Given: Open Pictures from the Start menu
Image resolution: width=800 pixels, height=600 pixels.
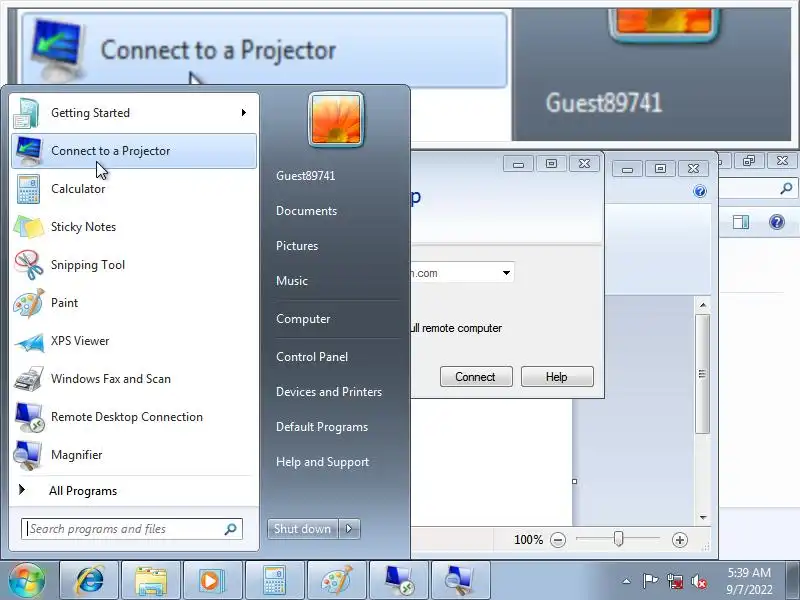Looking at the screenshot, I should 297,246.
